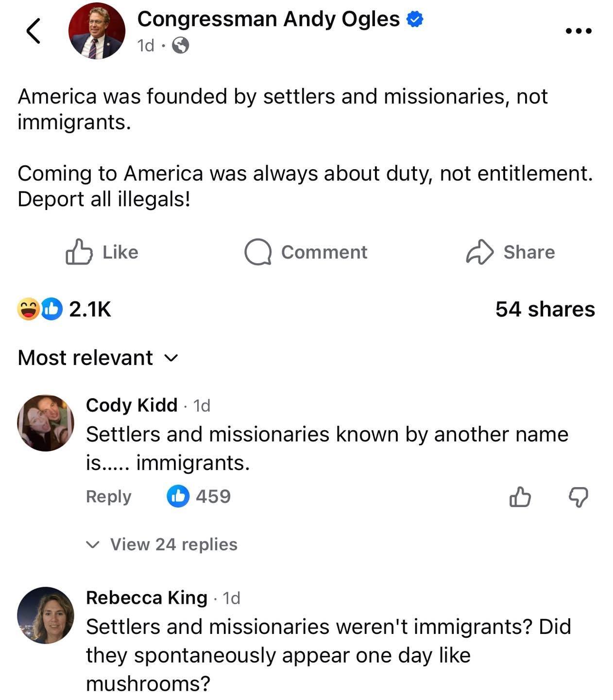Click the globe public audience icon
The width and height of the screenshot is (613, 700).
point(181,46)
